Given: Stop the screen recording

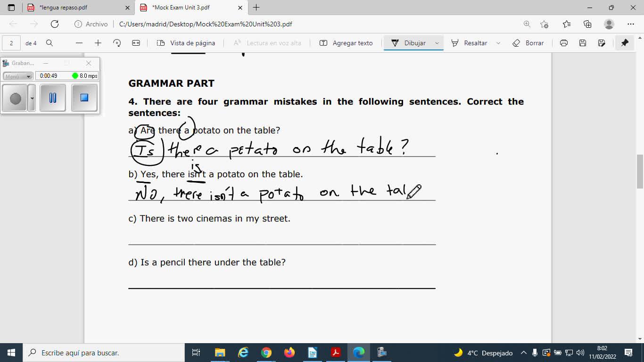Looking at the screenshot, I should 84,98.
